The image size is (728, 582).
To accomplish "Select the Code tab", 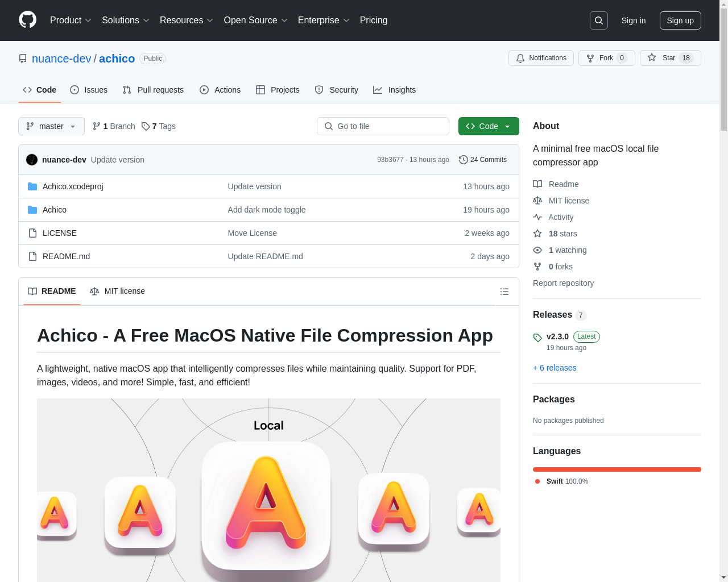I will 39,90.
